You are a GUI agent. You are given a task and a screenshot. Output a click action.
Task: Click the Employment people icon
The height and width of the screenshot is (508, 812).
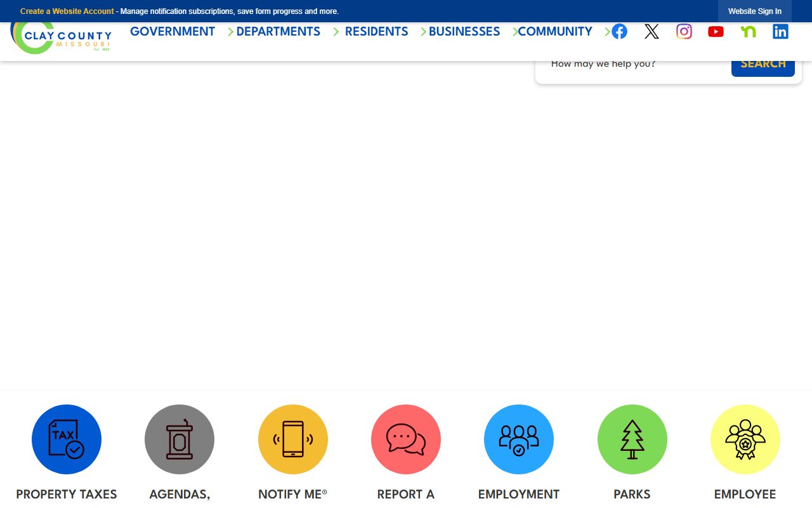[519, 439]
